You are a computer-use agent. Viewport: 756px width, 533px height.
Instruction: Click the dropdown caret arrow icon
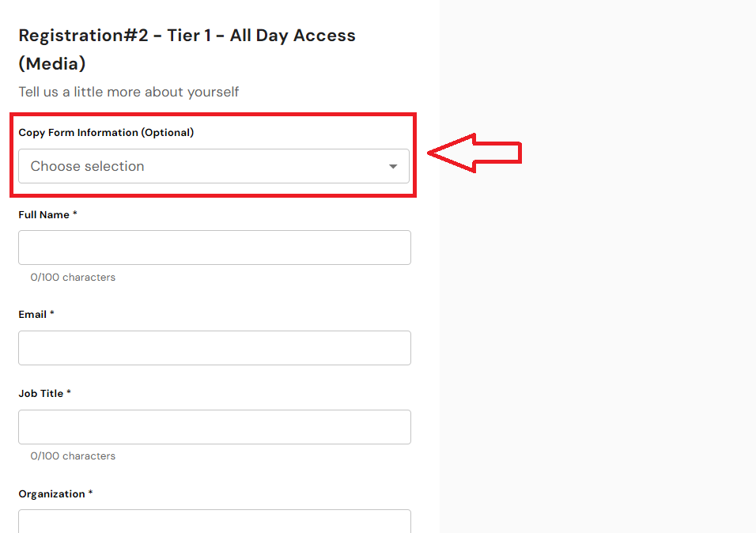pos(393,167)
